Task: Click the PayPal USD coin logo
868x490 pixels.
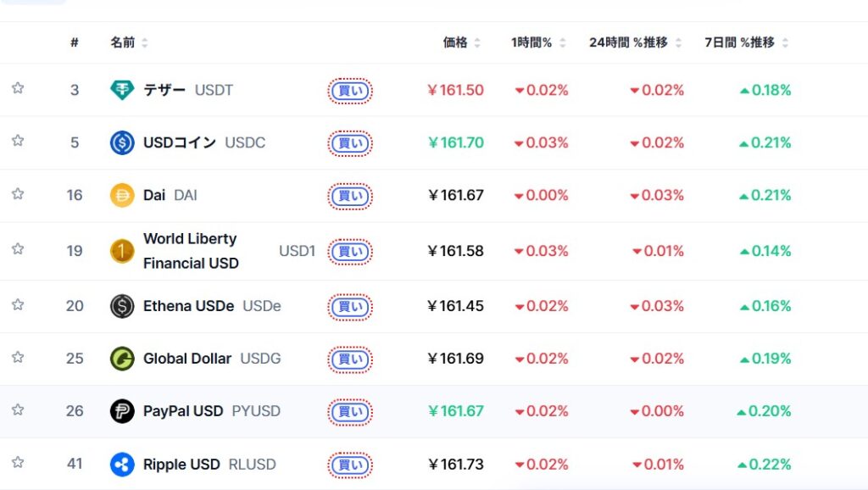Action: [x=122, y=411]
